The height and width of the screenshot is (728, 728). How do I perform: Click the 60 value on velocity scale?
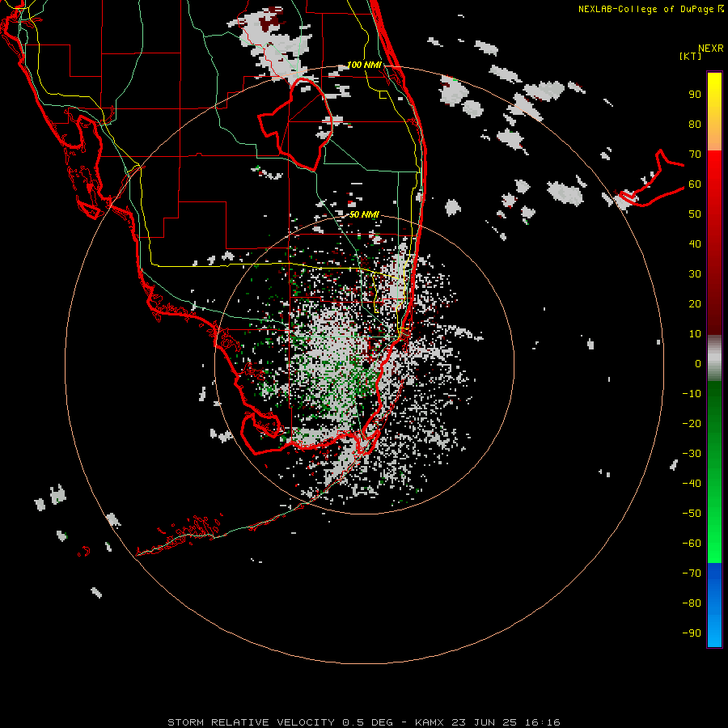tap(695, 184)
